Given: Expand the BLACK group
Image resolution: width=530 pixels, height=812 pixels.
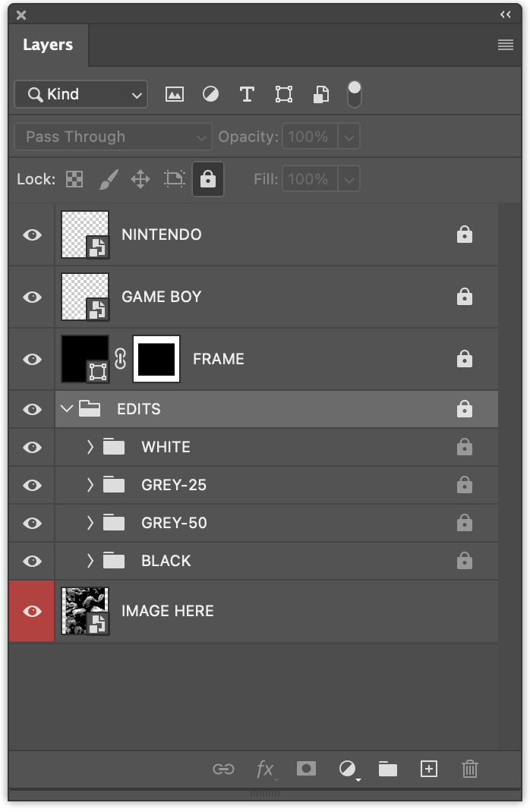Looking at the screenshot, I should pyautogui.click(x=90, y=561).
